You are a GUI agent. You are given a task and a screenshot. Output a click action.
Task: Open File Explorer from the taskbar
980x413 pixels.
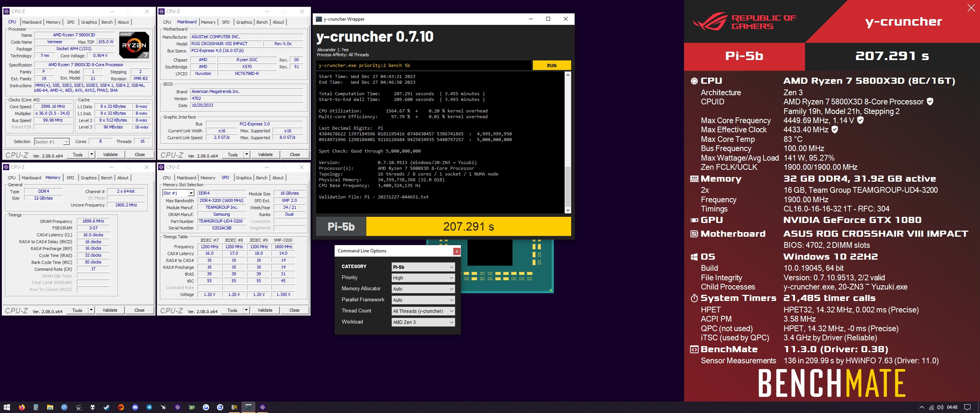coord(50,407)
